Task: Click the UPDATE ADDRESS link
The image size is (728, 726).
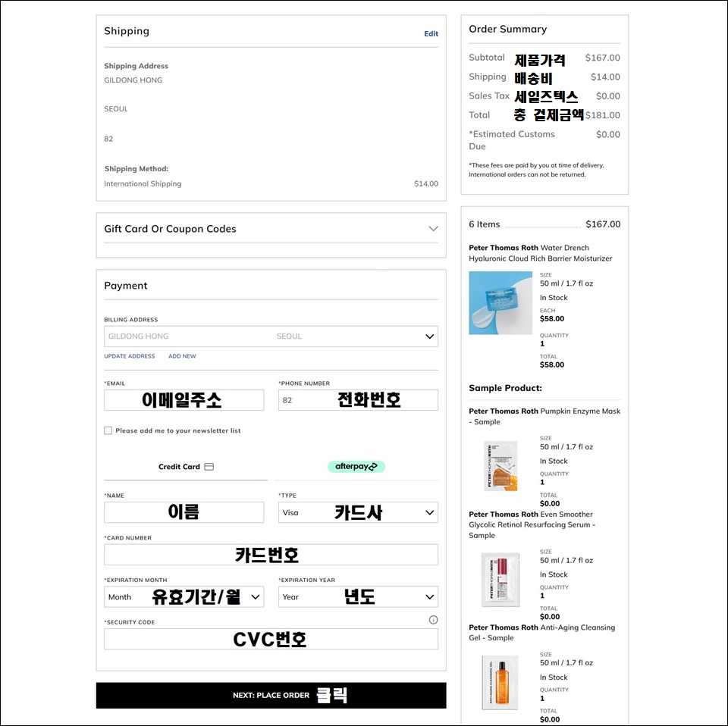Action: pos(130,356)
